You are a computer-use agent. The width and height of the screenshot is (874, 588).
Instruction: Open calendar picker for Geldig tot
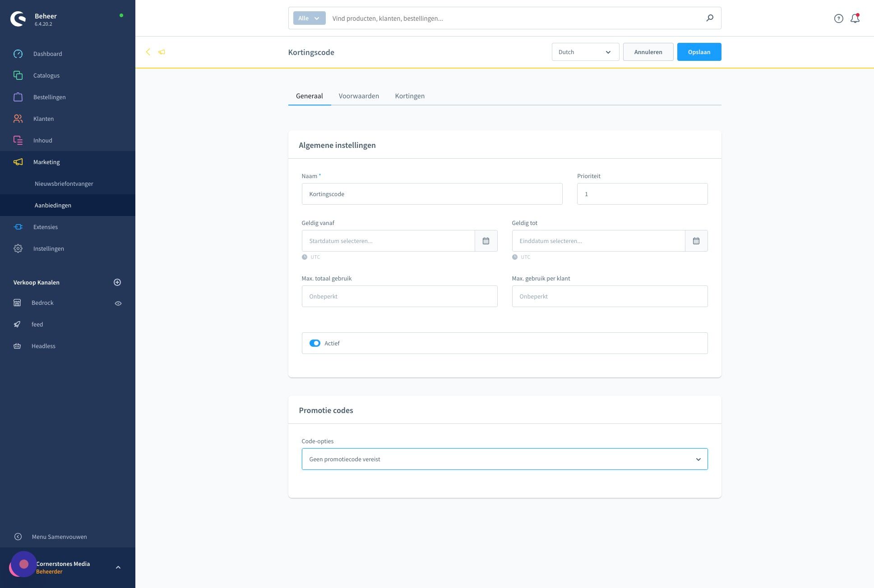point(696,241)
